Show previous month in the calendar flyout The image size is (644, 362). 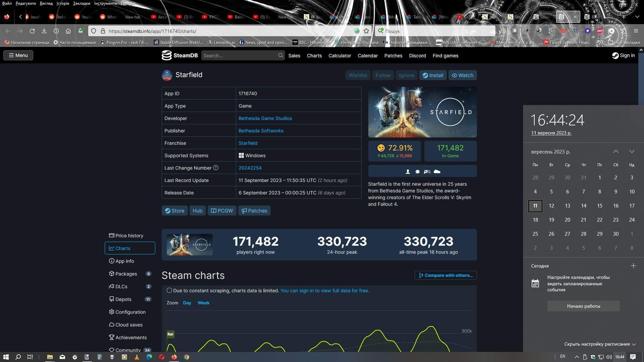coord(616,152)
